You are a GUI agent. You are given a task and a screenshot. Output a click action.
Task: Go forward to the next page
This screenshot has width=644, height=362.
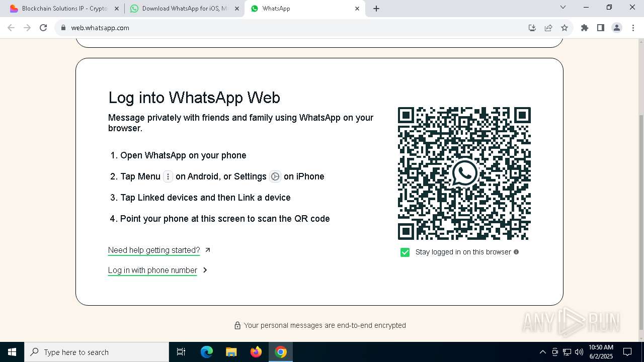pyautogui.click(x=27, y=28)
